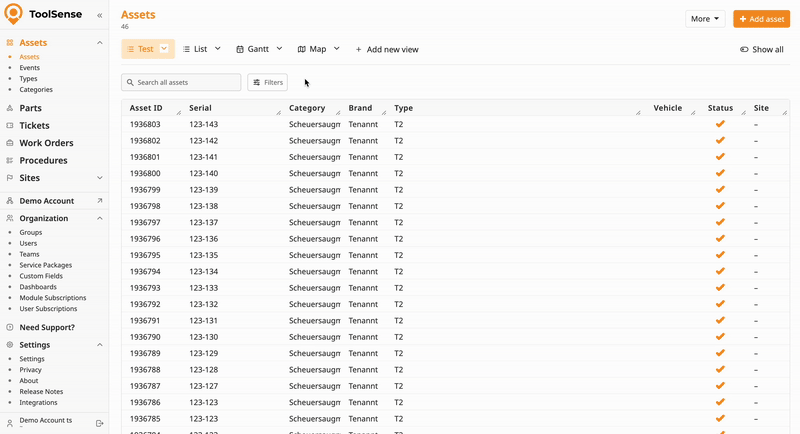Click the Sites flag icon
This screenshot has width=800, height=434.
coord(10,177)
